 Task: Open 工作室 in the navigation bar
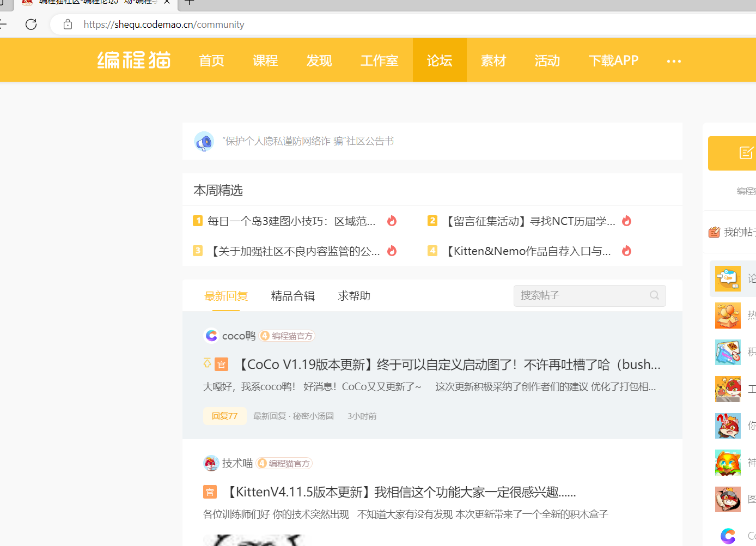pos(379,60)
